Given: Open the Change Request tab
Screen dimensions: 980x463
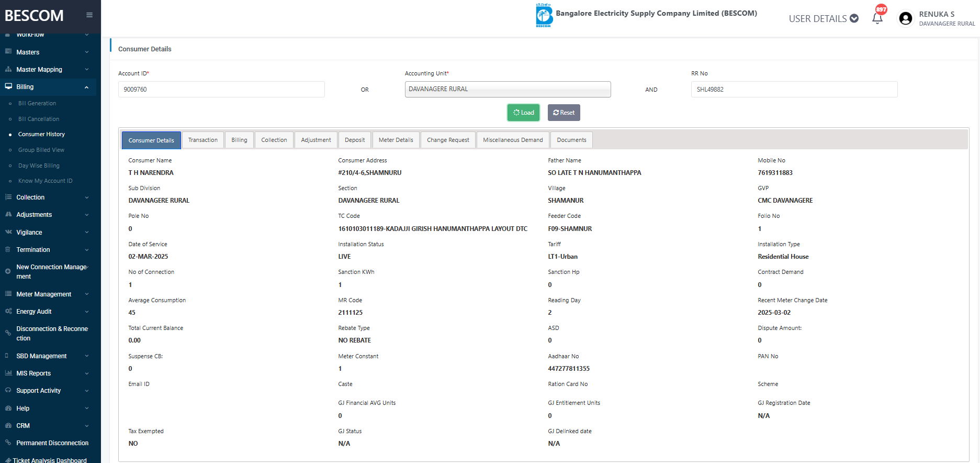Looking at the screenshot, I should (x=448, y=140).
